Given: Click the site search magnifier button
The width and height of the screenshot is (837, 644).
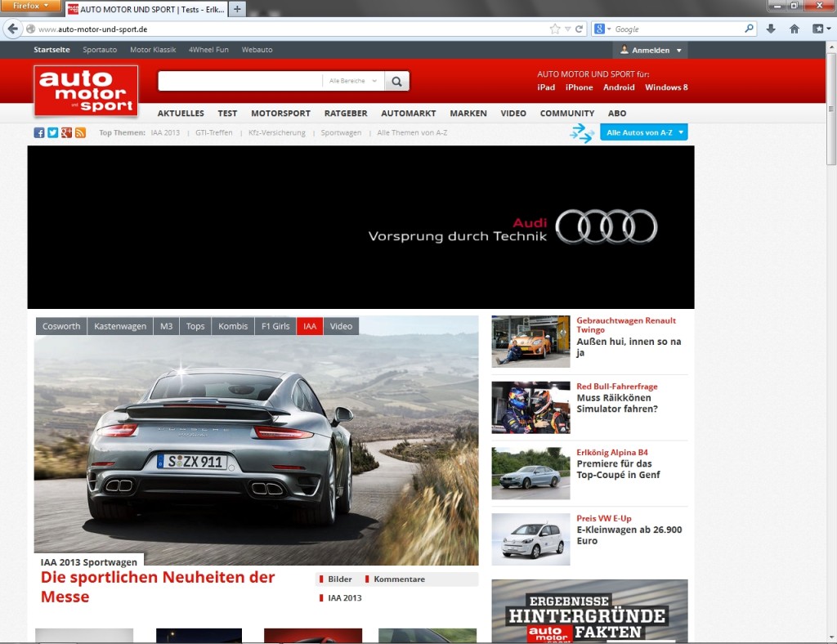Looking at the screenshot, I should point(396,81).
